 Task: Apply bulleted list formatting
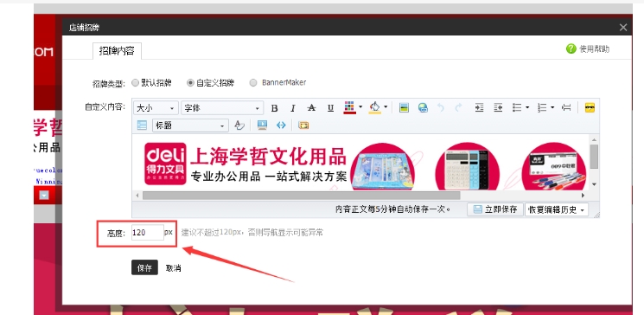tap(517, 108)
